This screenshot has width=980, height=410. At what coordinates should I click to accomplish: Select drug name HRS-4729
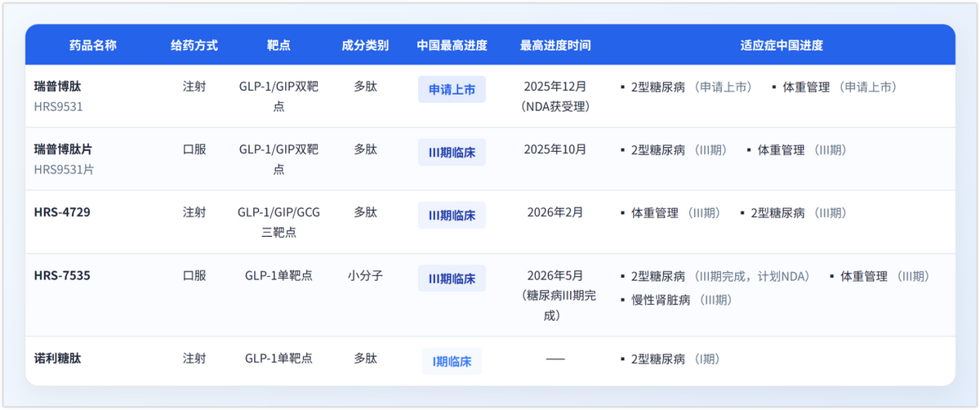62,212
